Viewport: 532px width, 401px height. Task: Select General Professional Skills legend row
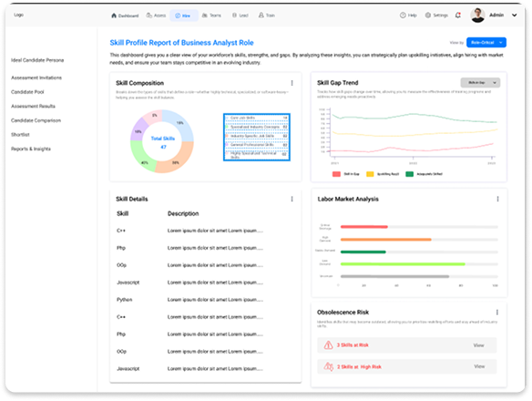coord(257,145)
